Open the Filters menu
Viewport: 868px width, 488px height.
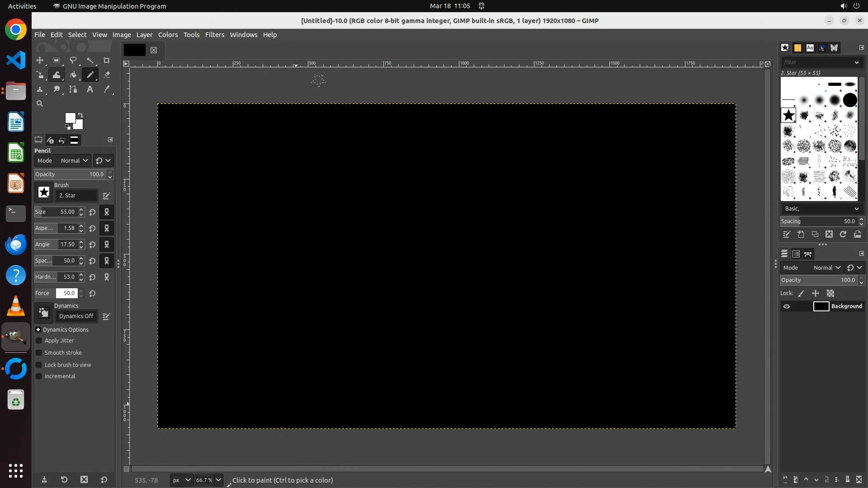pos(214,35)
